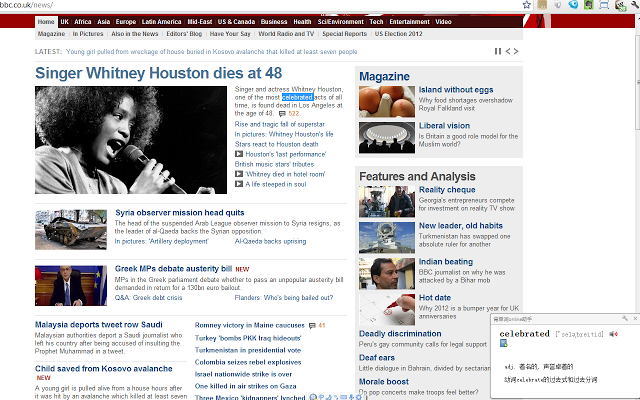Open the Sci/Environment section
Viewport: 640px width, 400px height.
tap(340, 22)
